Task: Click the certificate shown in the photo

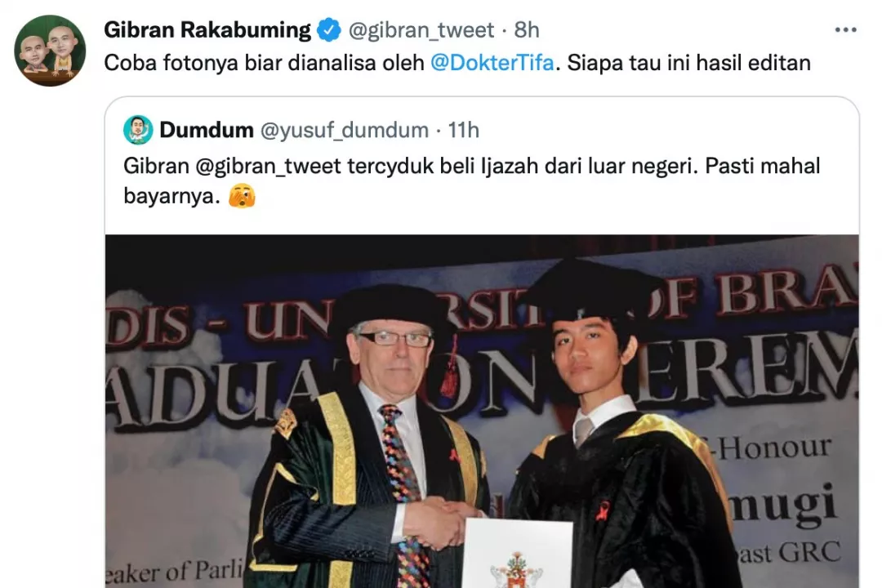Action: pos(517,553)
